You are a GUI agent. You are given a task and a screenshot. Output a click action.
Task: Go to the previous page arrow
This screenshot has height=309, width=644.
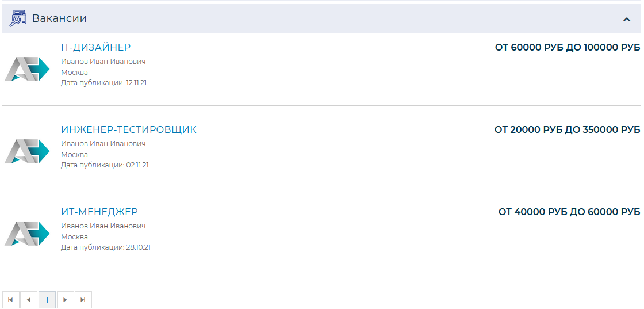[29, 300]
